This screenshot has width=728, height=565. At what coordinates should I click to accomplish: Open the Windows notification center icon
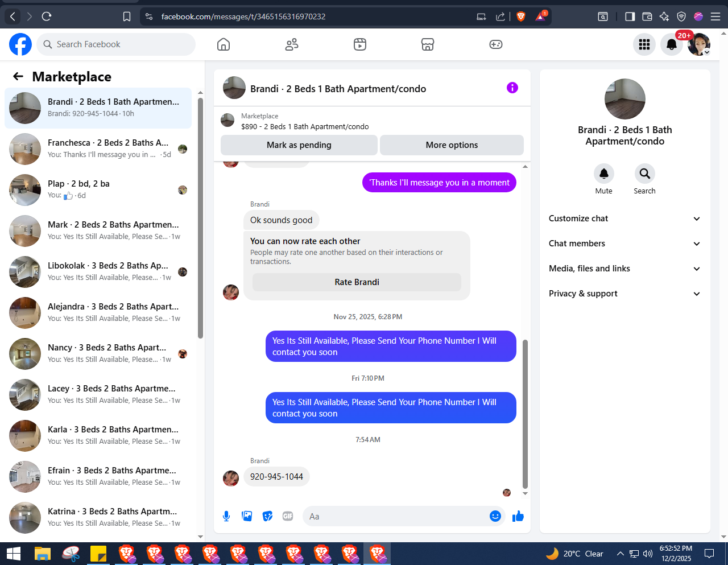(709, 554)
